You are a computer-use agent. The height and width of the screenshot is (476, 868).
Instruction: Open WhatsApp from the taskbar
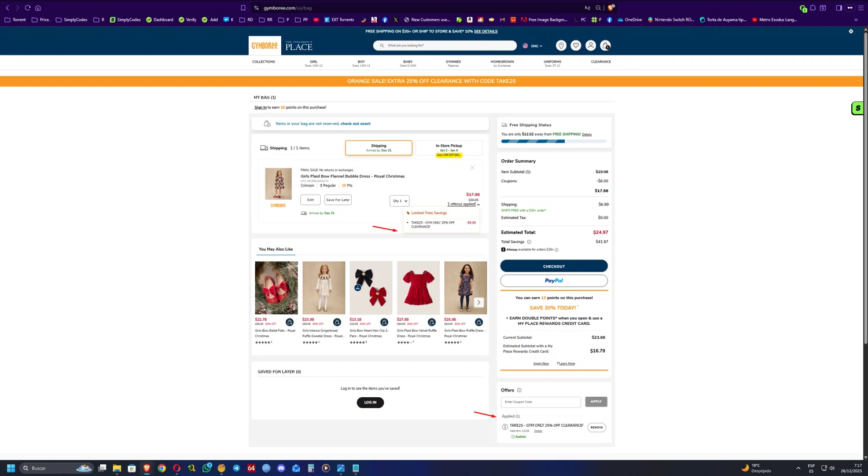(207, 468)
